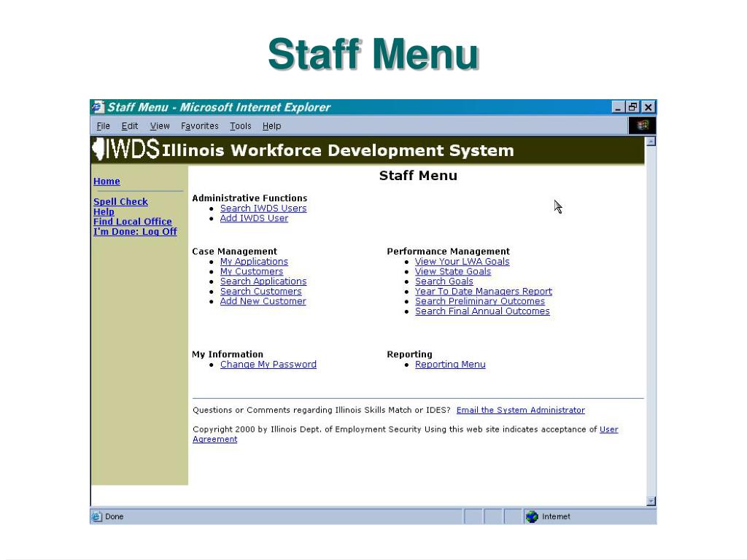Click Change My Password link
This screenshot has width=747, height=560.
click(x=268, y=365)
